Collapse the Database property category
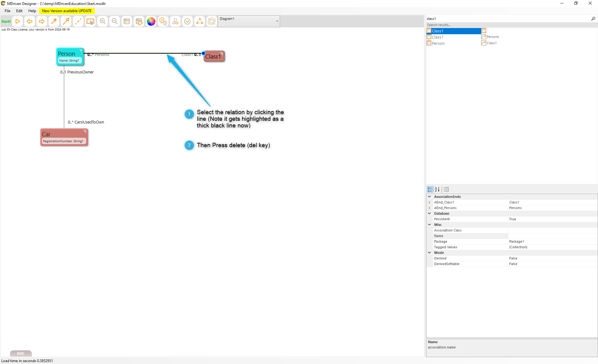This screenshot has height=364, width=598. [x=430, y=213]
